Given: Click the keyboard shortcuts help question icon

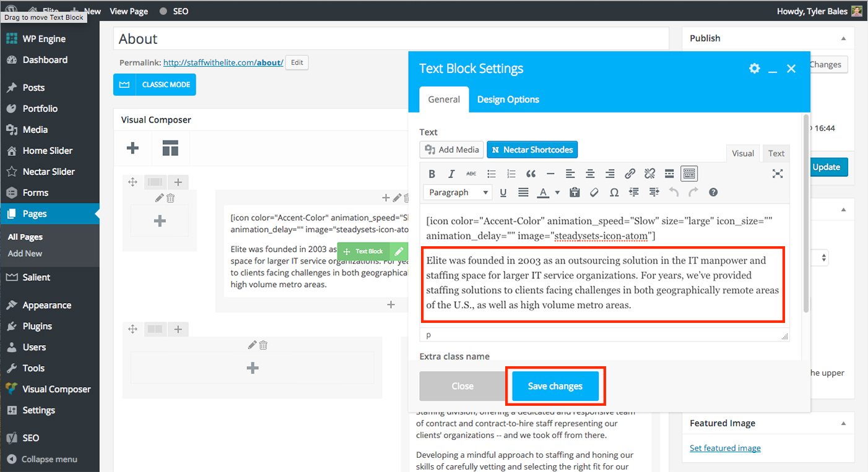Looking at the screenshot, I should pos(713,192).
